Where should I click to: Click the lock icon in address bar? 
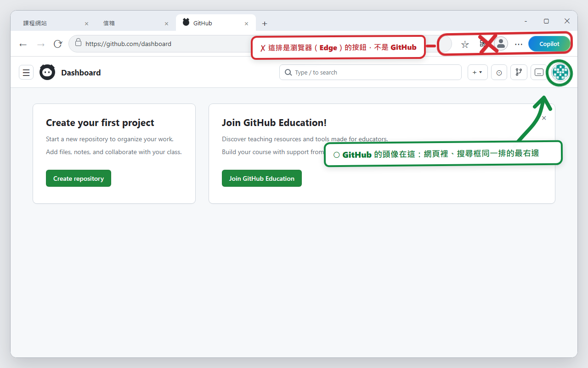(78, 42)
